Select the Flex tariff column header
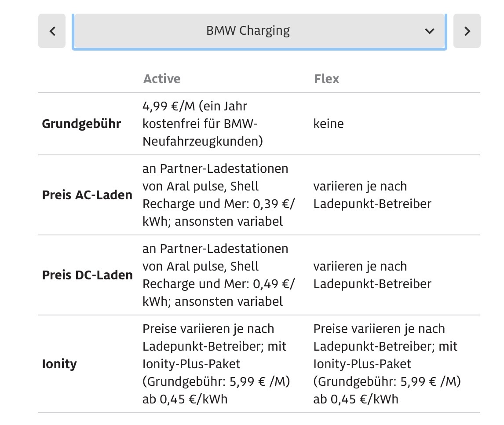This screenshot has height=425, width=504. [x=326, y=79]
